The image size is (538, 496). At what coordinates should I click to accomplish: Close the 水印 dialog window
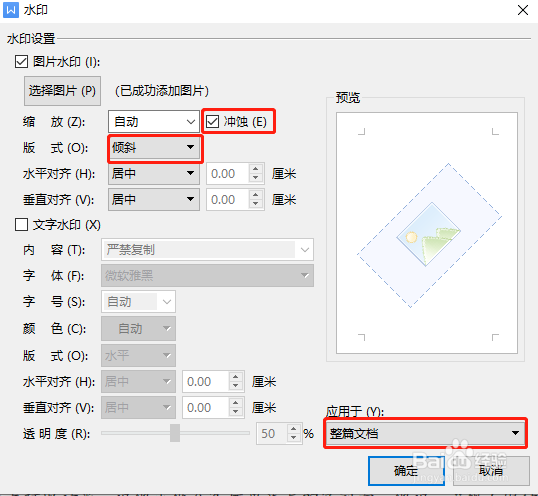(523, 10)
